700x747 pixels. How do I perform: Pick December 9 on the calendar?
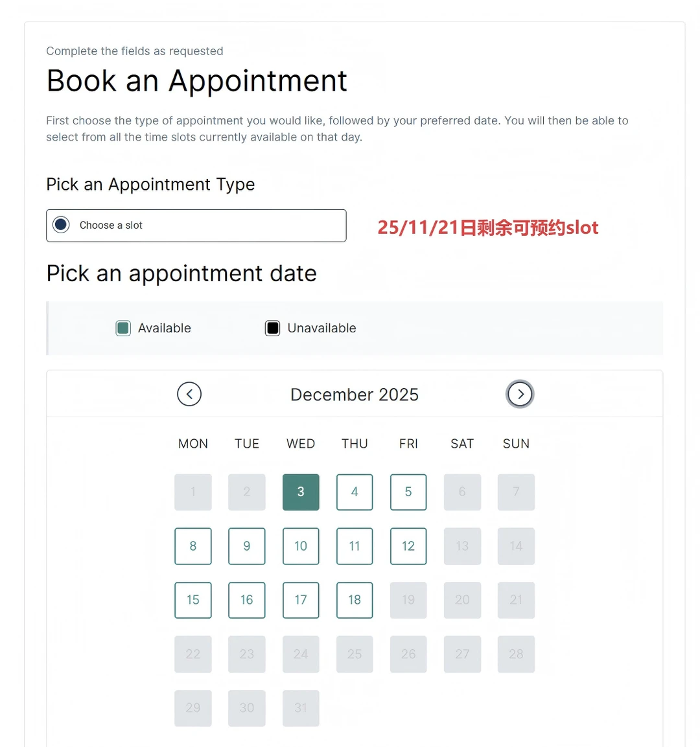pyautogui.click(x=247, y=546)
